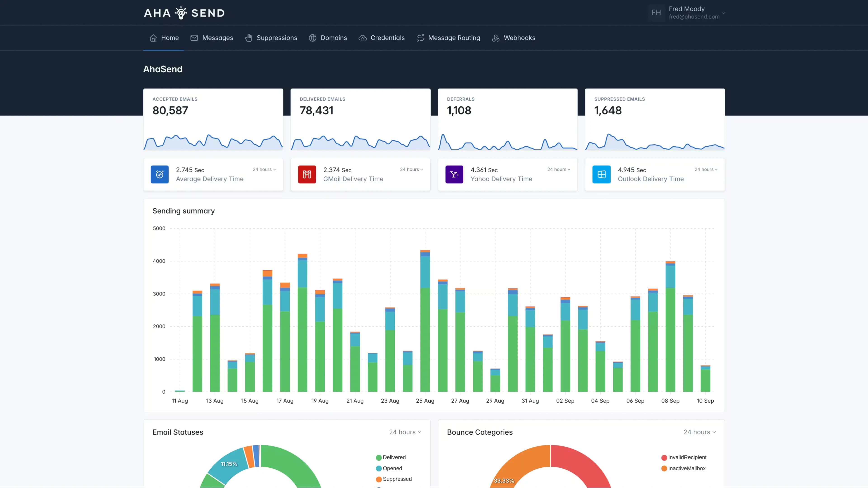This screenshot has width=868, height=488.
Task: Open Credentials via the cloud icon
Action: tap(363, 38)
